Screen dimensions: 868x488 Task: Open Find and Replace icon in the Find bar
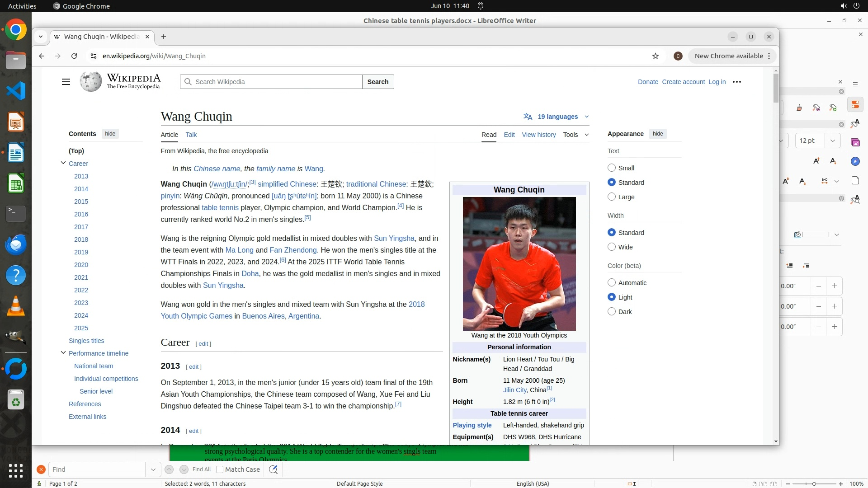point(273,469)
